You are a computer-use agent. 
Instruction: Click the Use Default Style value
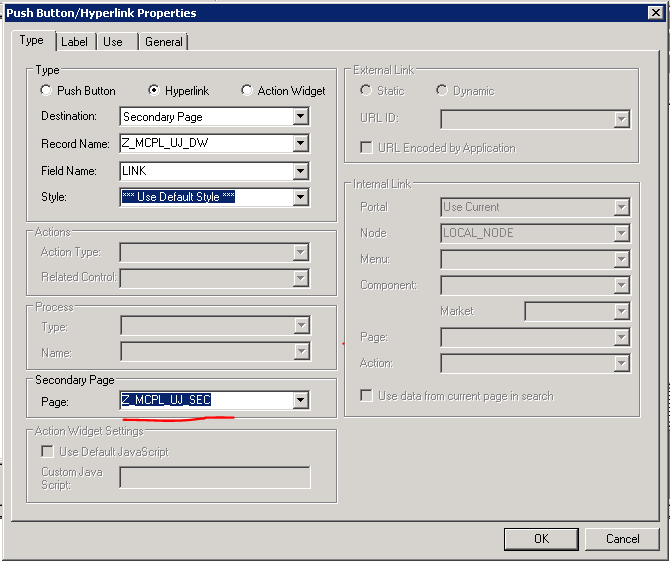178,197
